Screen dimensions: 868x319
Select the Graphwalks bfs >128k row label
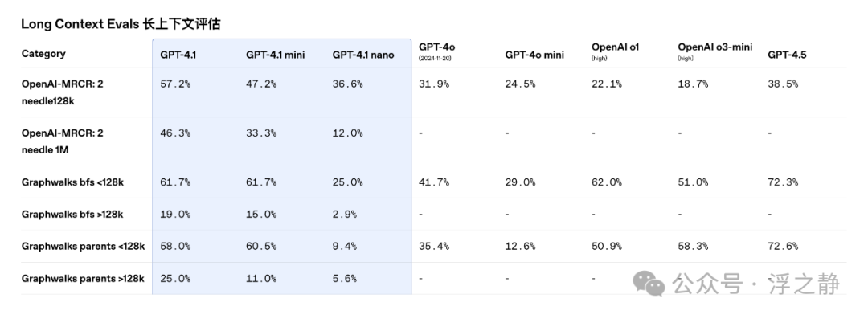[x=72, y=215]
